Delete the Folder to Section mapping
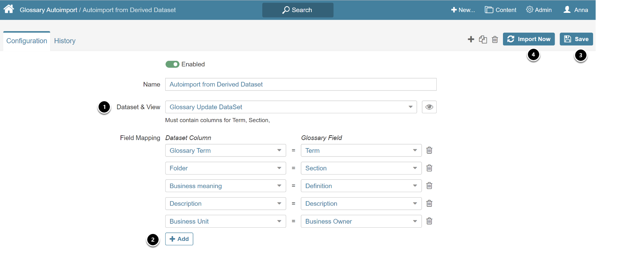Viewport: 644px width, 275px height. [x=429, y=168]
